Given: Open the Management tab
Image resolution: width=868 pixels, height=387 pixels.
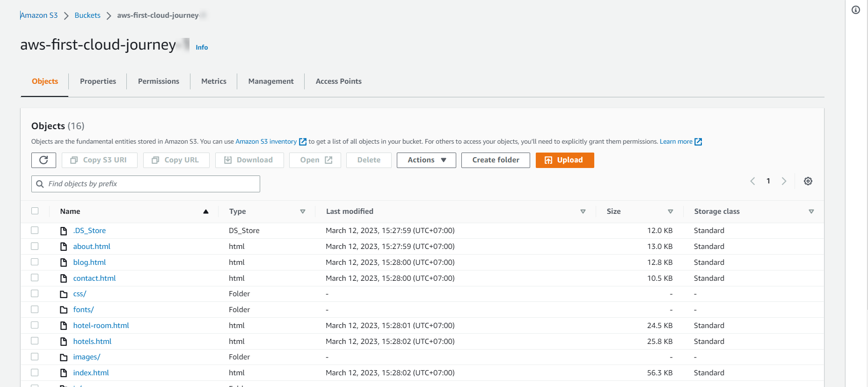Looking at the screenshot, I should coord(271,81).
